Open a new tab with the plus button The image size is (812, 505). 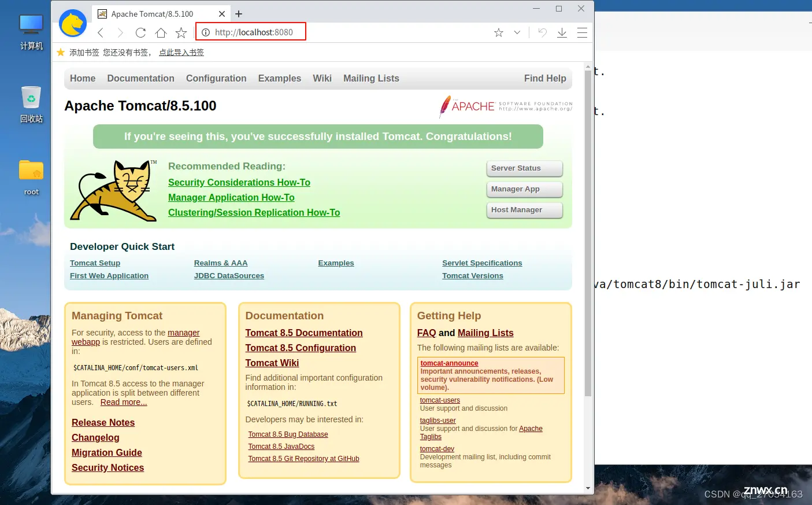point(239,14)
